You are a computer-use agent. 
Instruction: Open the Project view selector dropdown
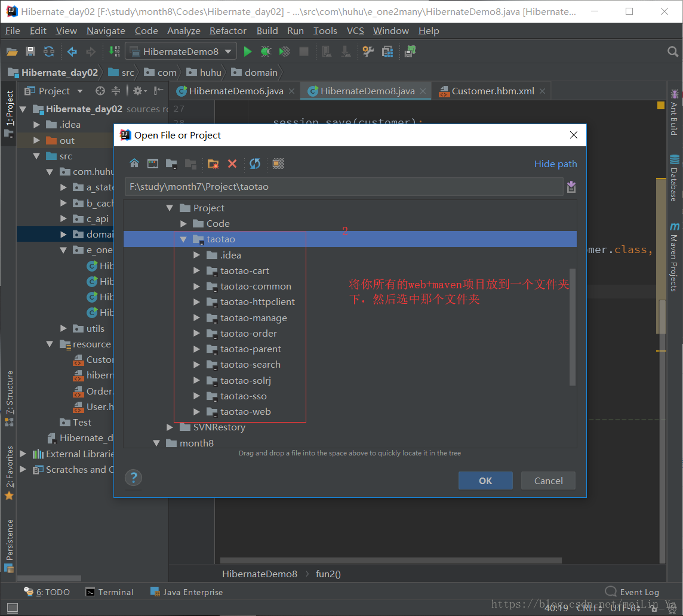[54, 91]
